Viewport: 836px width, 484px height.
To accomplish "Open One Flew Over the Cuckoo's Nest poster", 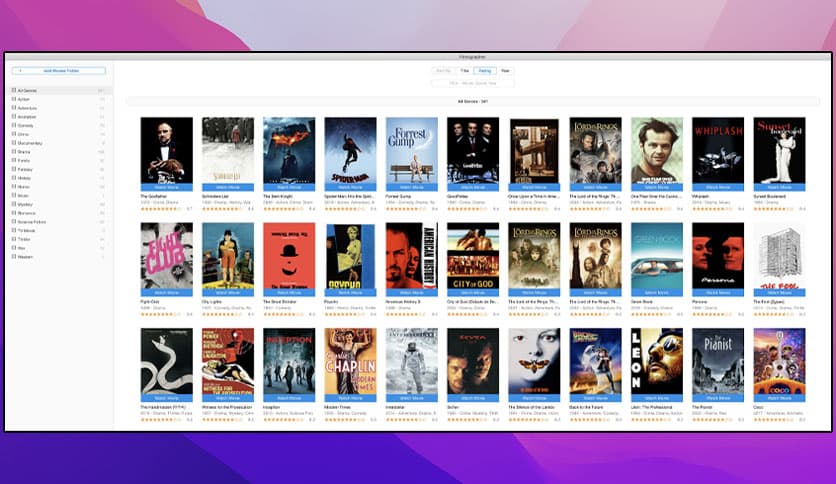I will click(x=657, y=151).
